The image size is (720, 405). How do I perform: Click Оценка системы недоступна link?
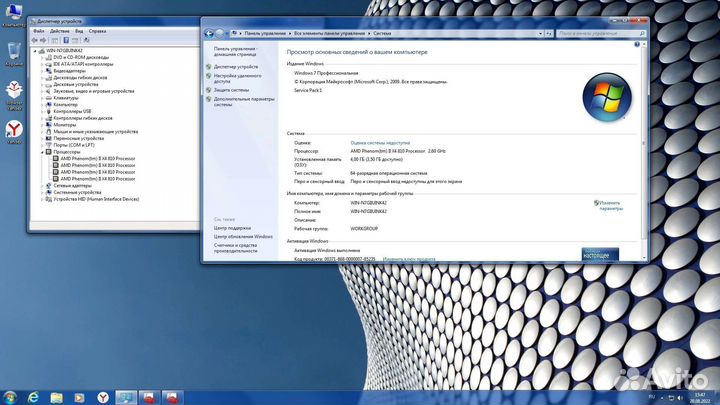coord(380,143)
